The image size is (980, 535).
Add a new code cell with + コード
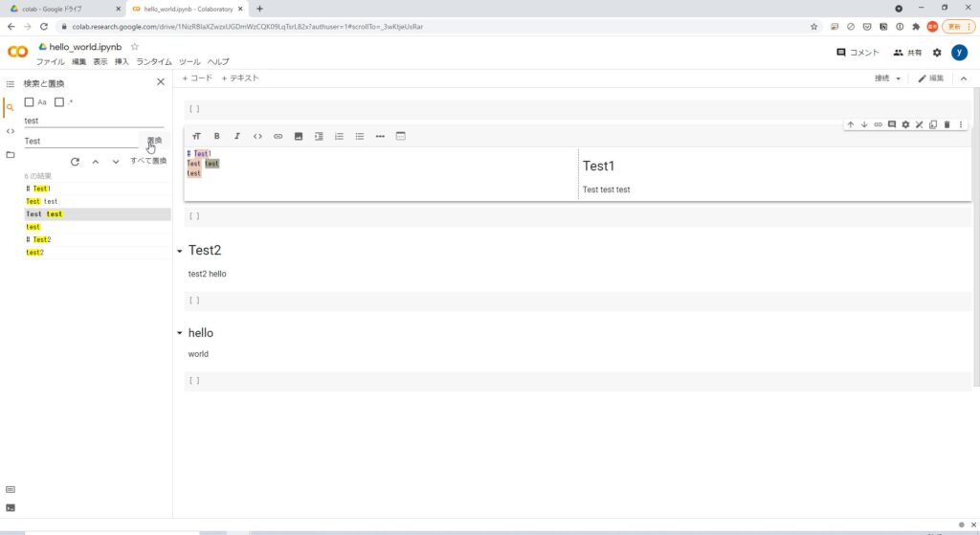[197, 78]
